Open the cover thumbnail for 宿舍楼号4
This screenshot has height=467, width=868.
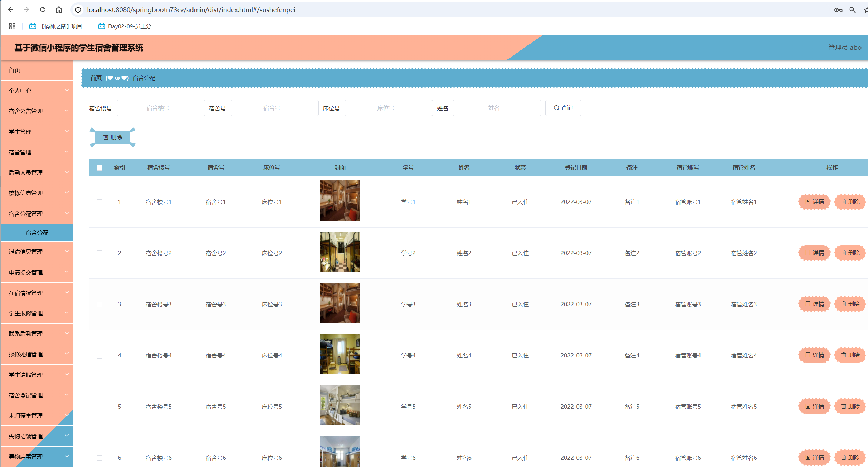[340, 354]
